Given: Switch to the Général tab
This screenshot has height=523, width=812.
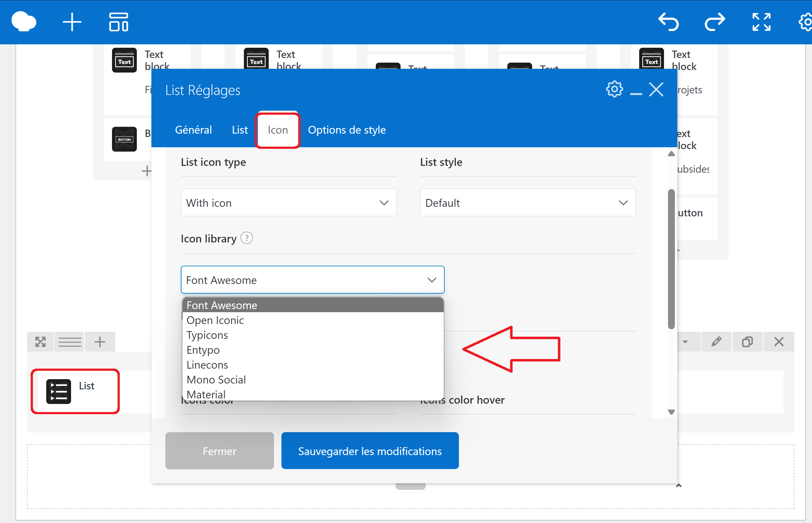Looking at the screenshot, I should point(193,130).
